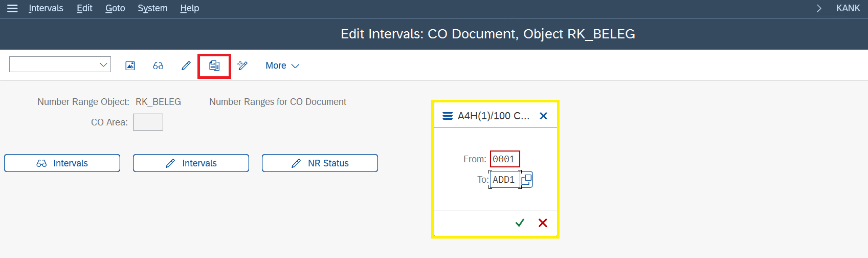Open the Intervals menu

pos(46,8)
